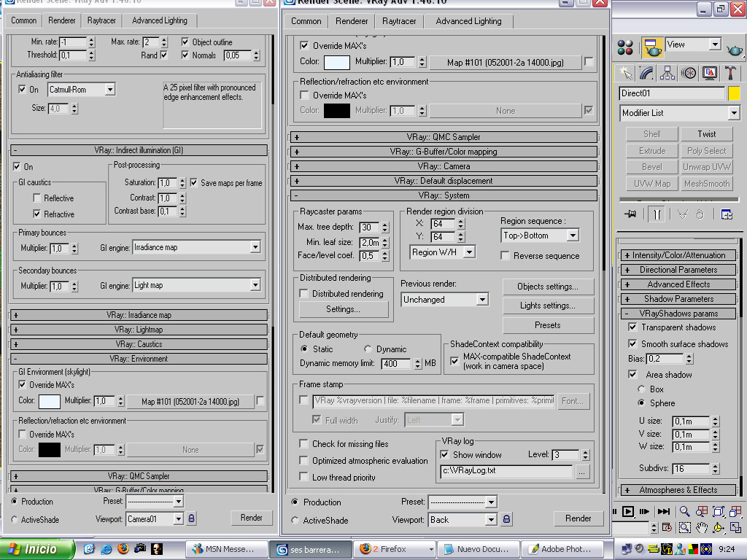Toggle Show window in VRay log
747x560 pixels.
click(444, 455)
